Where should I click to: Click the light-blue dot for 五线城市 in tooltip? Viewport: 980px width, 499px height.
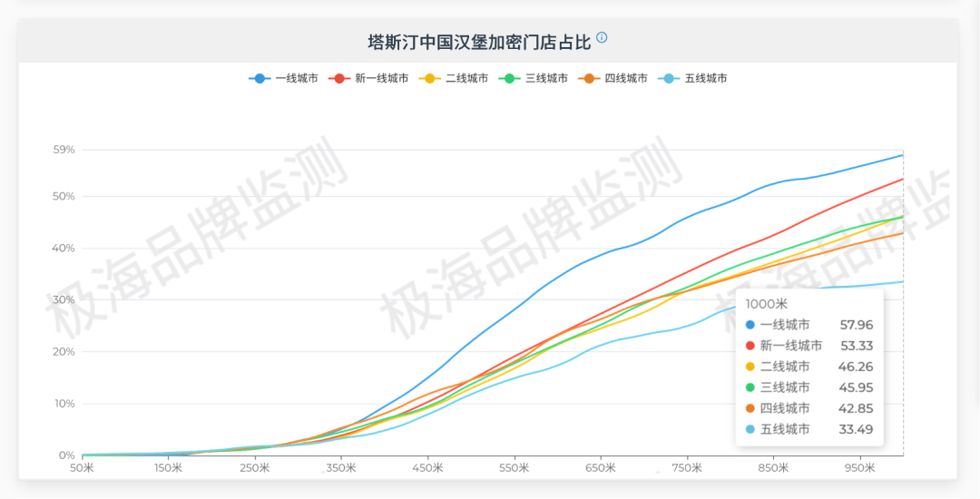tap(750, 429)
